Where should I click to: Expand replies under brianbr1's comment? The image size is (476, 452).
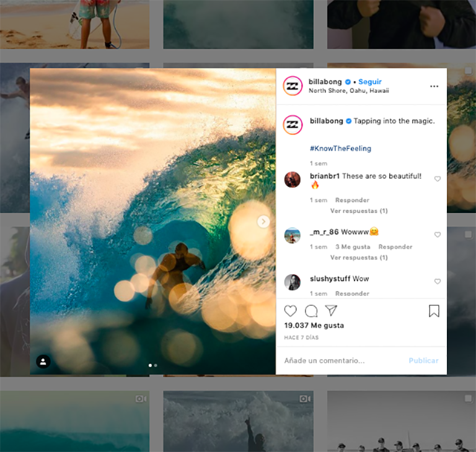[358, 211]
